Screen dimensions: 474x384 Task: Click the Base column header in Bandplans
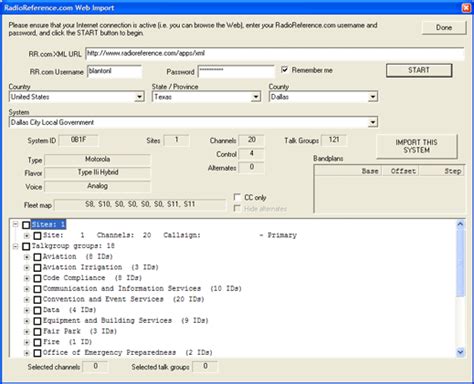348,171
